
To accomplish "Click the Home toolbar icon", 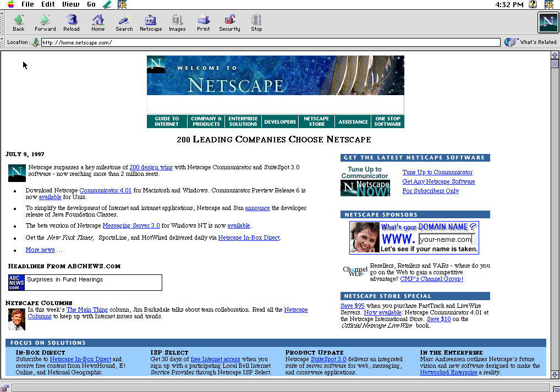I will pos(97,23).
